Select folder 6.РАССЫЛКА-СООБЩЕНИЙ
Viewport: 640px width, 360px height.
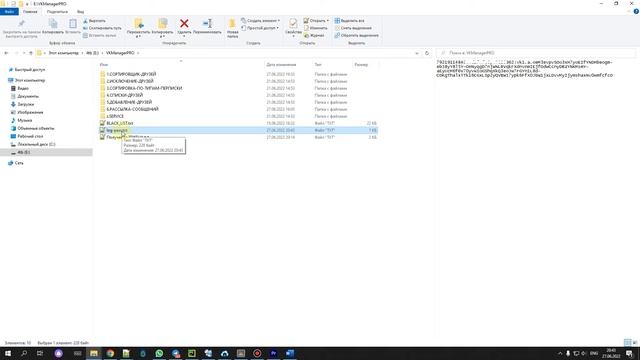(x=132, y=109)
